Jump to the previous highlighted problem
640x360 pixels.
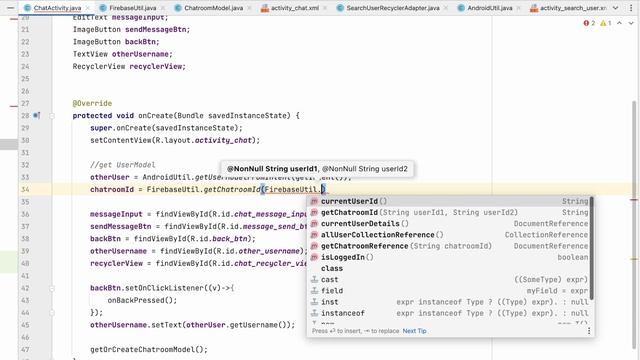[x=620, y=23]
